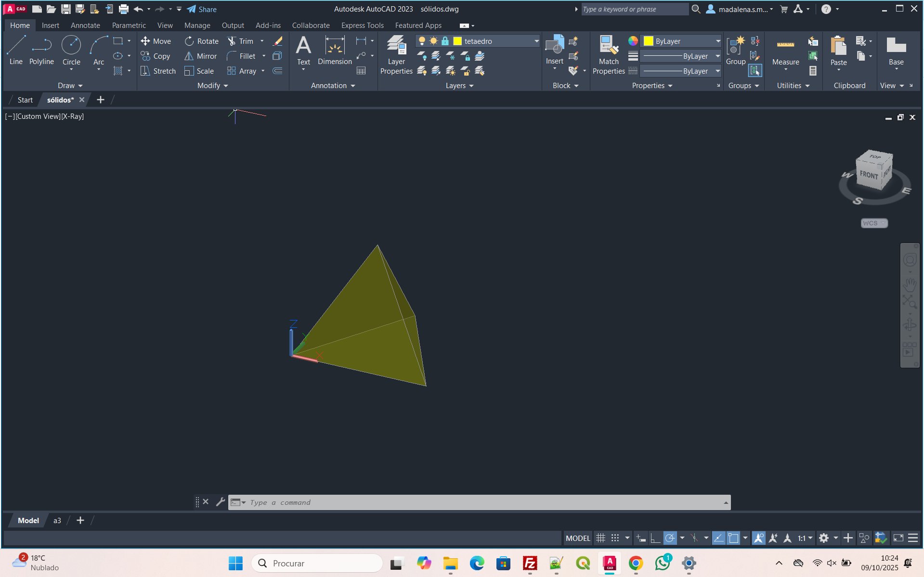Click the yellow tetaedro layer color swatch
The height and width of the screenshot is (577, 924).
[457, 41]
